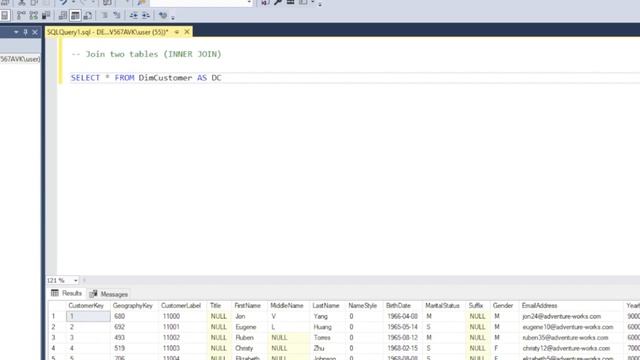
Task: Click the Suffix NULL cell in Christy's row
Action: (477, 348)
